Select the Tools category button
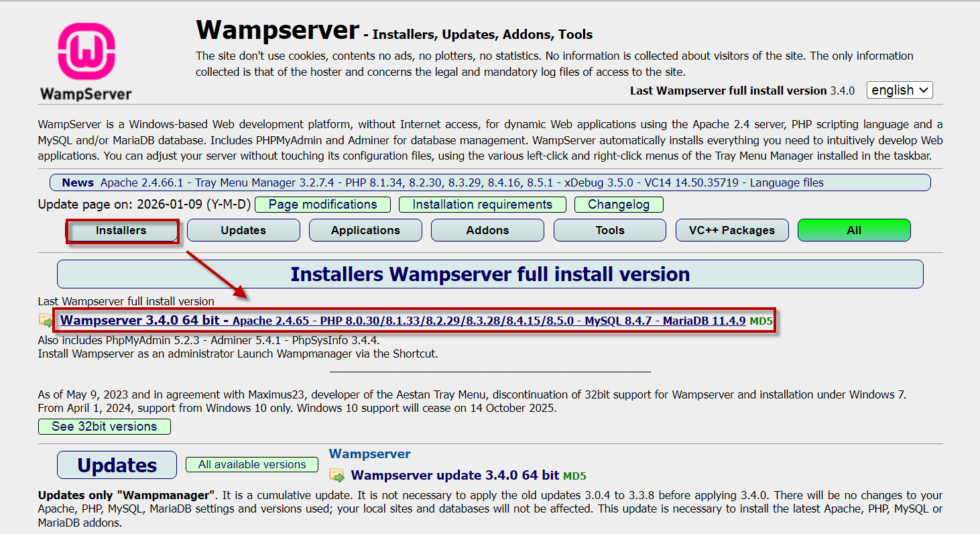980x534 pixels. (609, 230)
